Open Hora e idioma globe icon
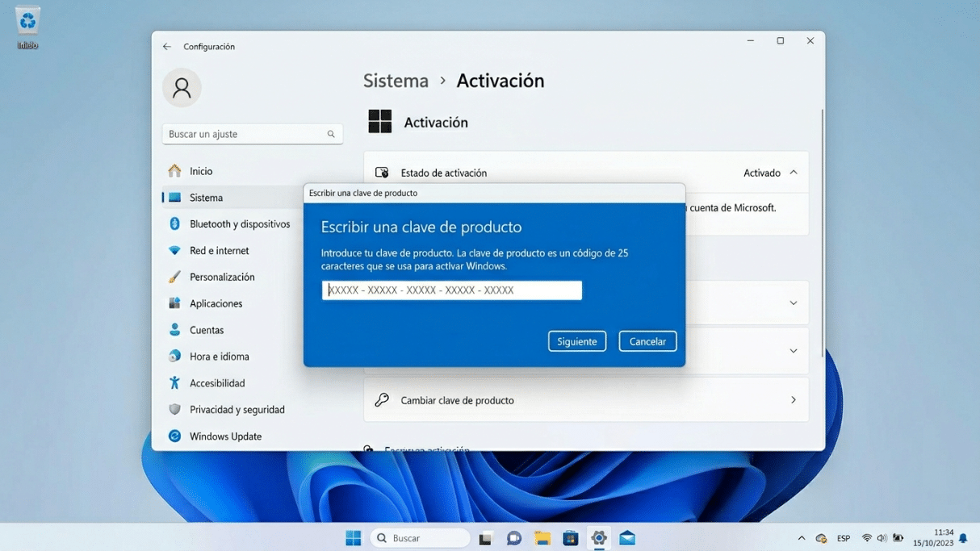This screenshot has height=551, width=980. [x=174, y=357]
